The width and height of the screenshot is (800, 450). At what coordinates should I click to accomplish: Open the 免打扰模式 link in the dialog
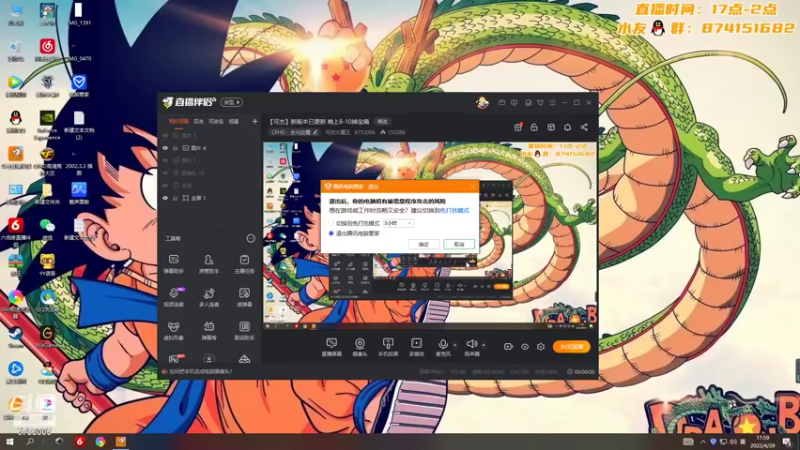coord(454,210)
